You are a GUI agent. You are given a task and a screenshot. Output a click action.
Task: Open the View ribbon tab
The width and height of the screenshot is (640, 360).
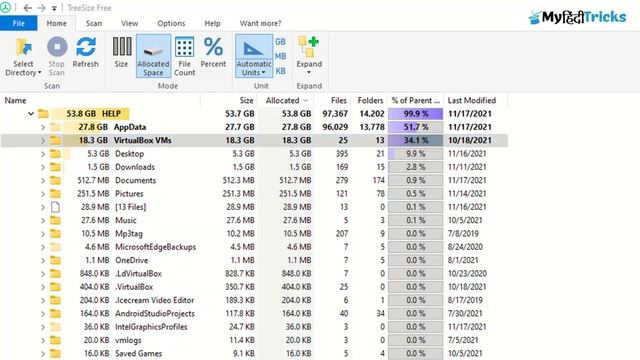coord(129,23)
